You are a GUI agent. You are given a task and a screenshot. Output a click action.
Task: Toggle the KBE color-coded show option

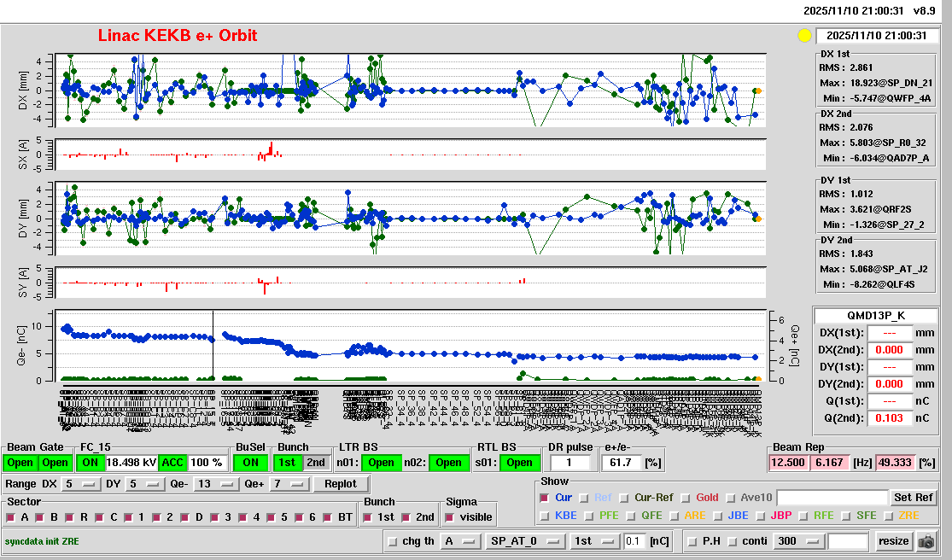click(x=545, y=516)
